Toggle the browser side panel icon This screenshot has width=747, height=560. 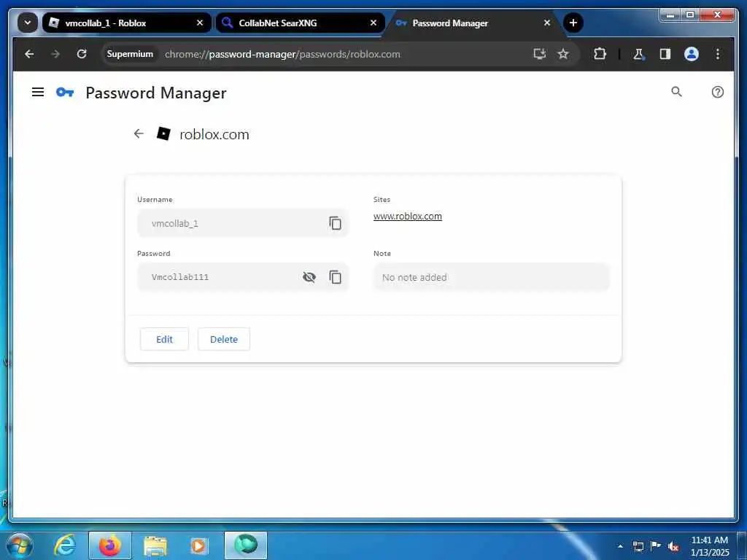[x=665, y=54]
